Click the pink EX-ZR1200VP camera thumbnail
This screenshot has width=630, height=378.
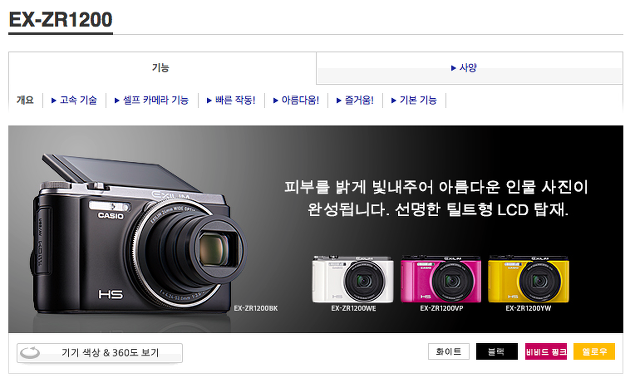(x=441, y=279)
